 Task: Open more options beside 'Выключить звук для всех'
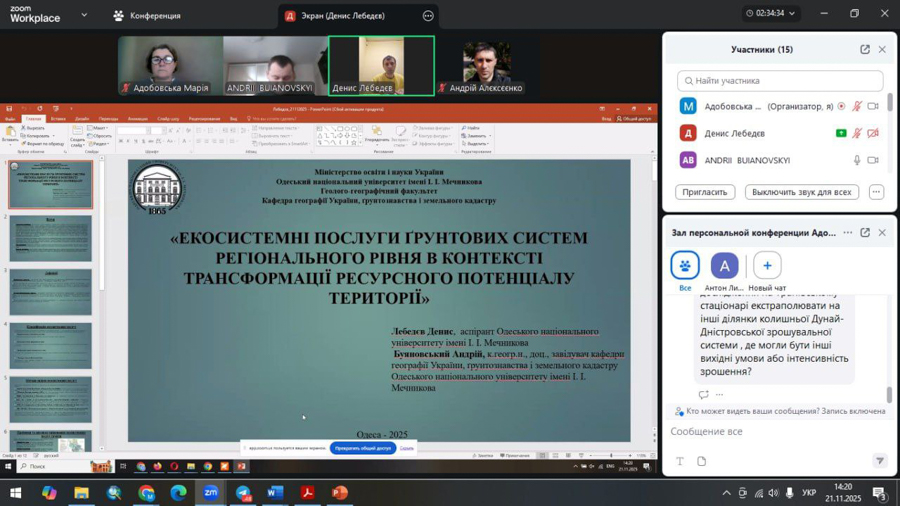point(876,192)
